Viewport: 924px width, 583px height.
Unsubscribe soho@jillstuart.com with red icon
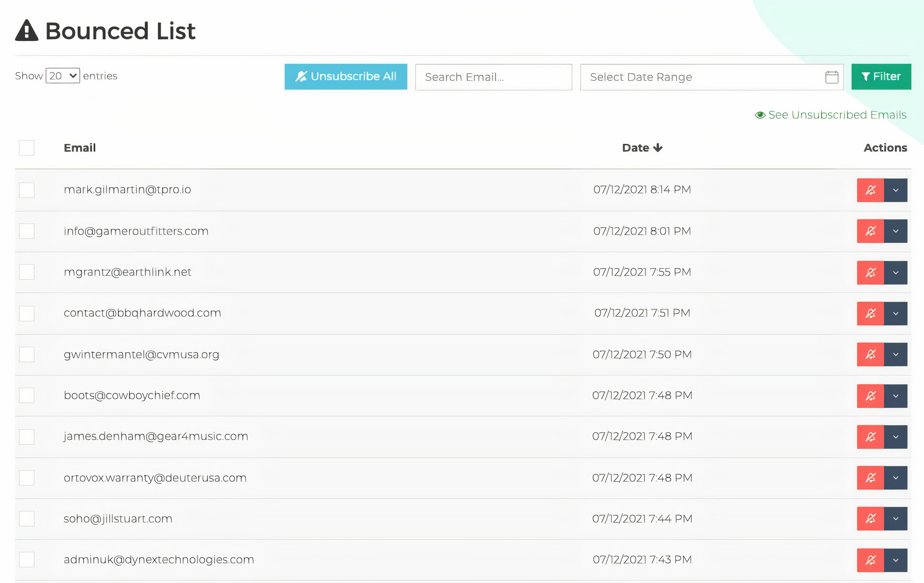point(870,519)
